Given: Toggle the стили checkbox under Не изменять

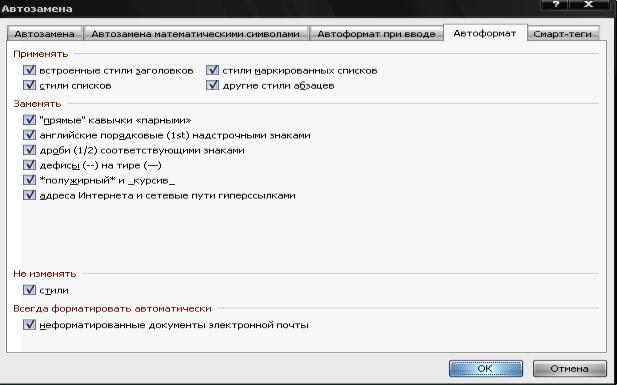Looking at the screenshot, I should 30,290.
